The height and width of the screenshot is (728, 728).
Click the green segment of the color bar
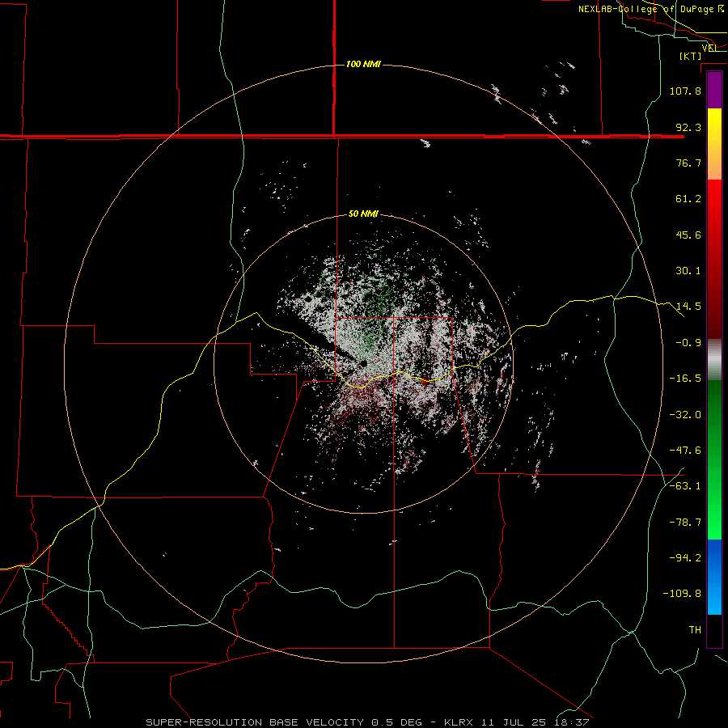(x=714, y=459)
